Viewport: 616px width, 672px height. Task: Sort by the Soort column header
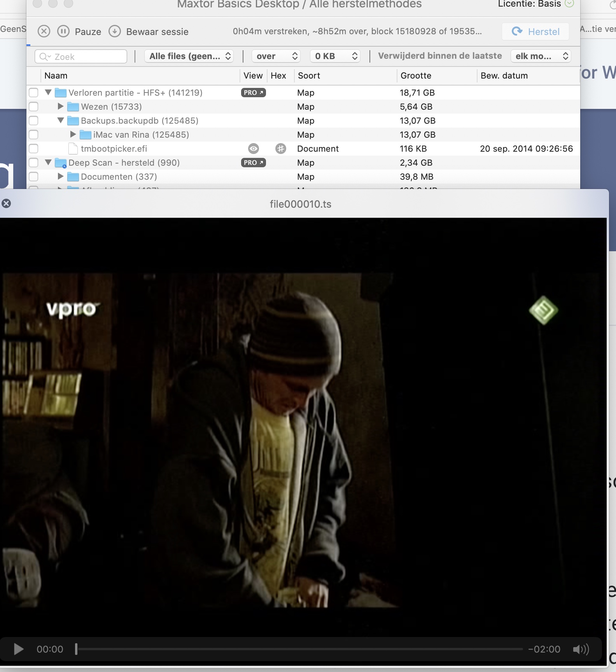coord(309,75)
